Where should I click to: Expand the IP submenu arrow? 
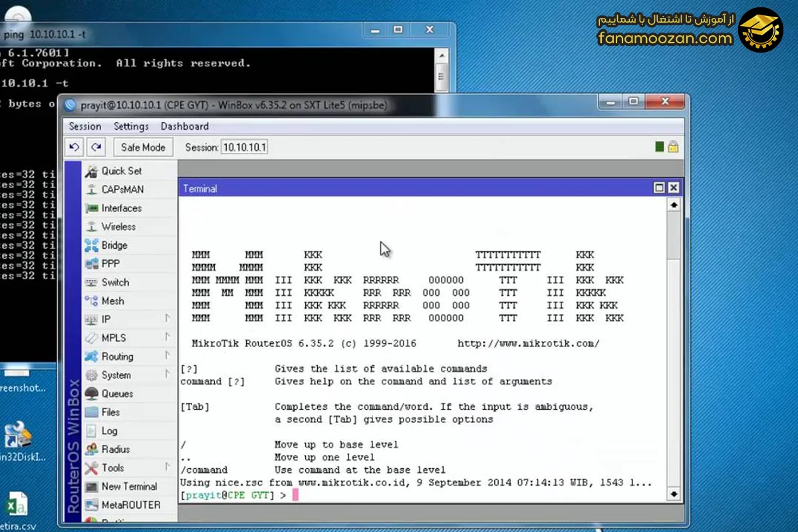(x=168, y=319)
